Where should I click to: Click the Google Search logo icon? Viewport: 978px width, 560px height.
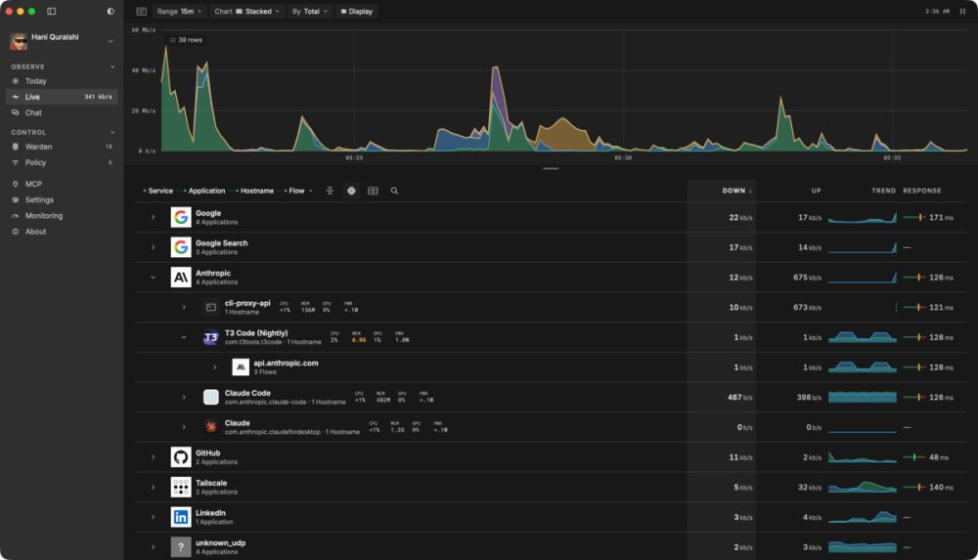pyautogui.click(x=181, y=247)
